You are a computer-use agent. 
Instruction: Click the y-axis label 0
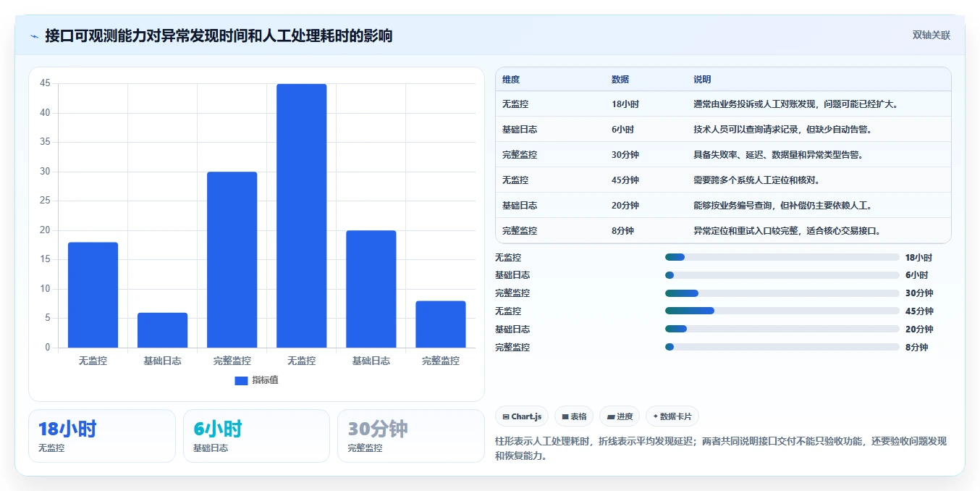[x=48, y=348]
